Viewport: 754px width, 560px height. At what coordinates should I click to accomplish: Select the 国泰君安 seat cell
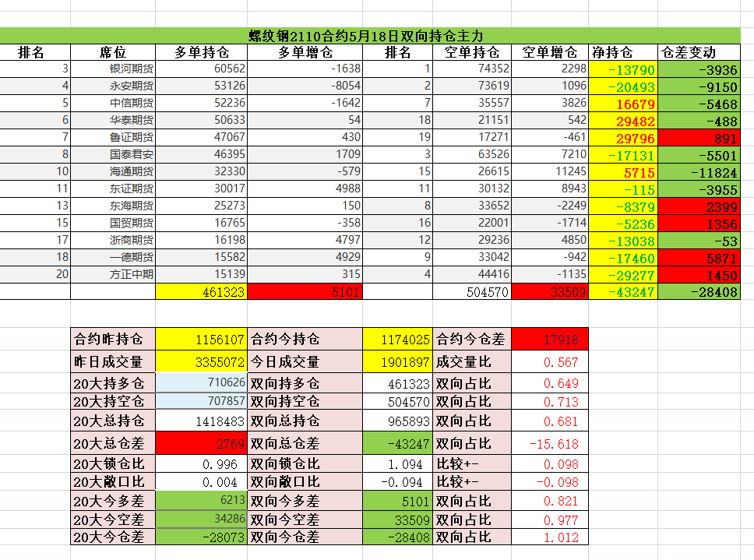click(x=131, y=154)
